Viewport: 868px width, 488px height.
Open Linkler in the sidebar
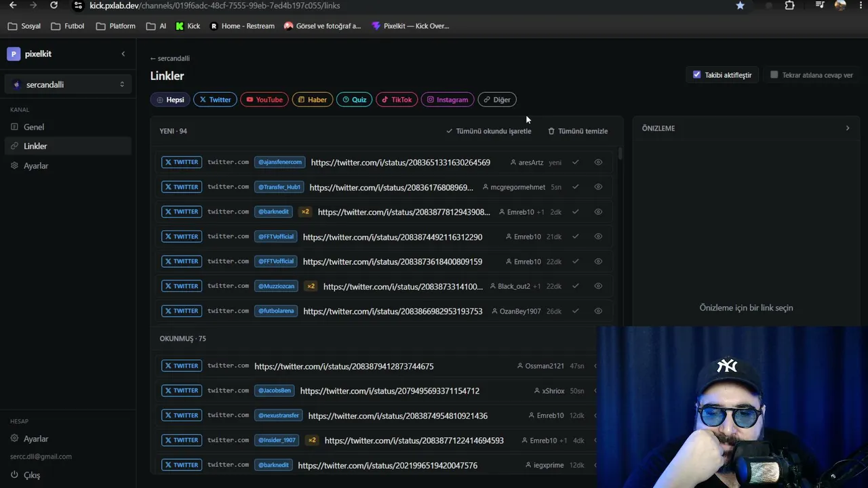coord(68,146)
